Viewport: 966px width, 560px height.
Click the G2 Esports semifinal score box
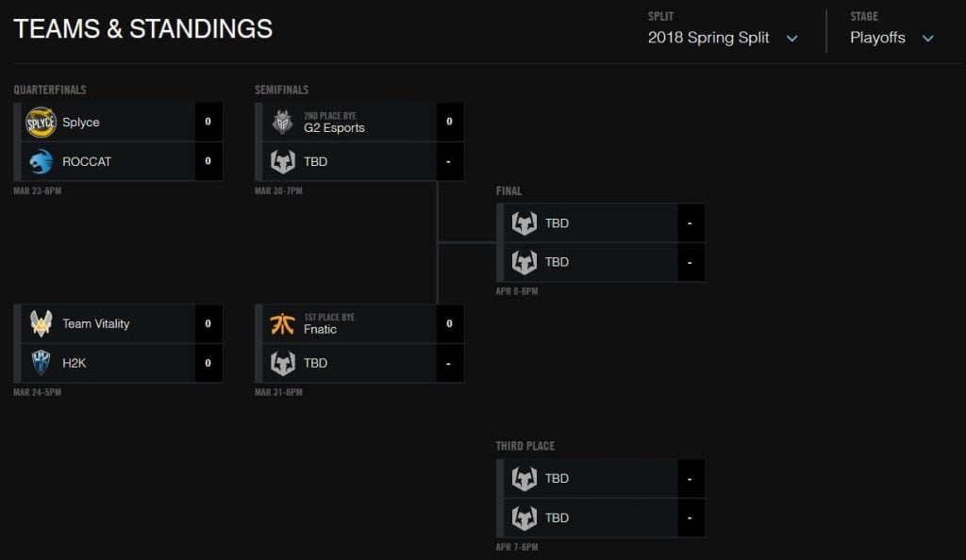(x=450, y=122)
